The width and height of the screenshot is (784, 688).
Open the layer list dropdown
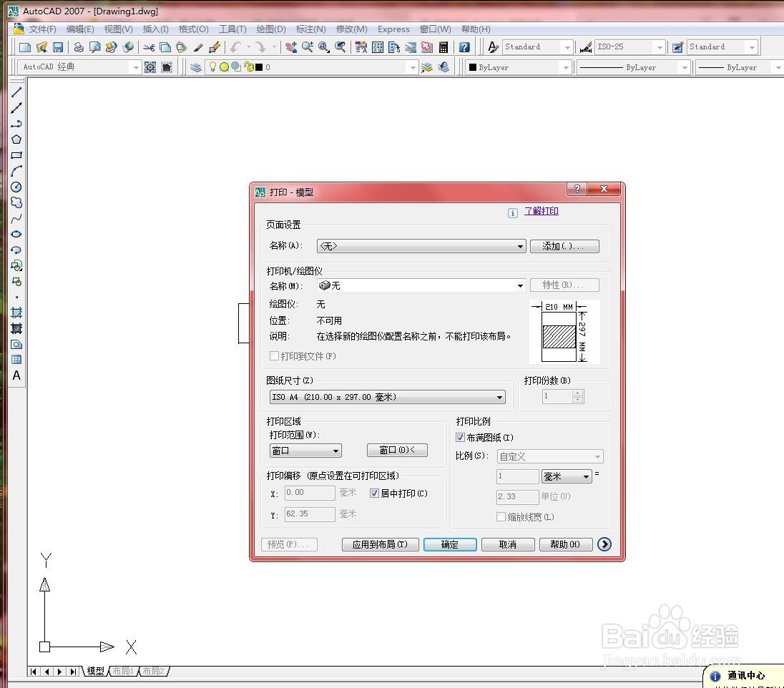coord(311,67)
